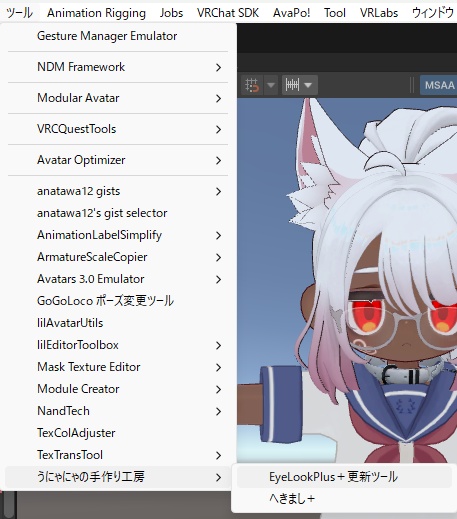Open the ツール menu
This screenshot has width=457, height=519.
(19, 13)
